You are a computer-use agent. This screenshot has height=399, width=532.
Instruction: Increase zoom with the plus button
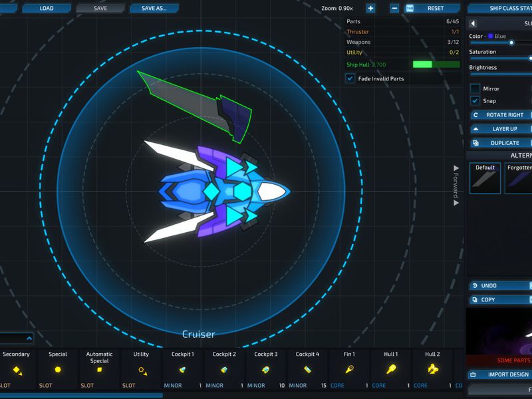pyautogui.click(x=370, y=8)
